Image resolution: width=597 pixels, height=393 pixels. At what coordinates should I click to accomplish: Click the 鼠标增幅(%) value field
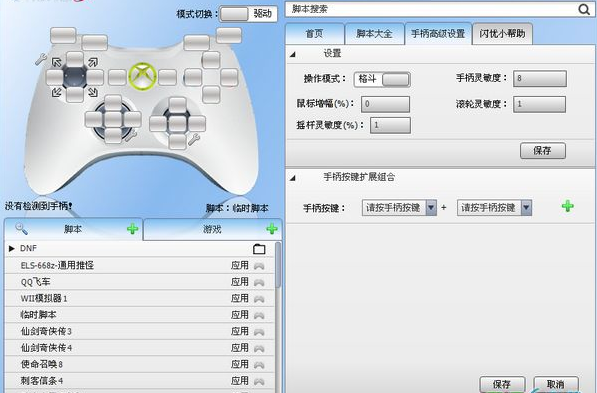(385, 104)
